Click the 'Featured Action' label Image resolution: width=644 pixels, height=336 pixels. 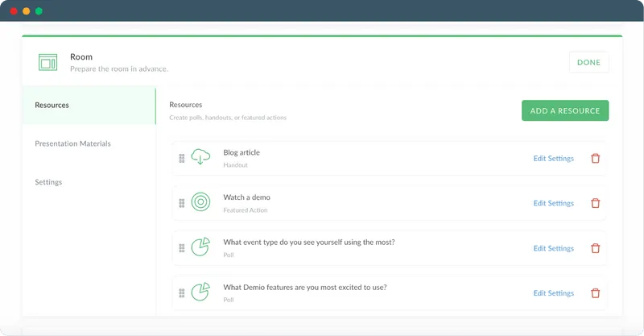tap(246, 210)
